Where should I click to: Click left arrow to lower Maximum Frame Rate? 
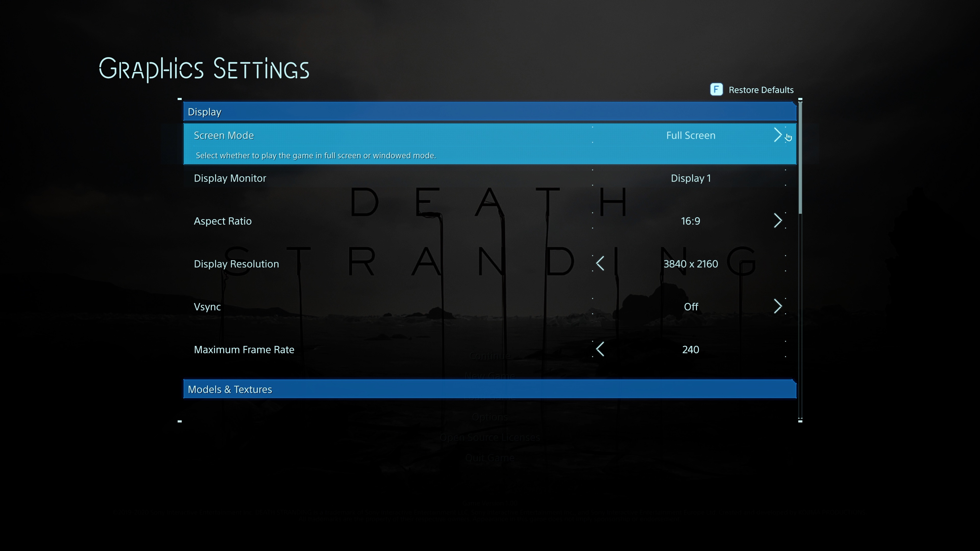click(x=600, y=349)
